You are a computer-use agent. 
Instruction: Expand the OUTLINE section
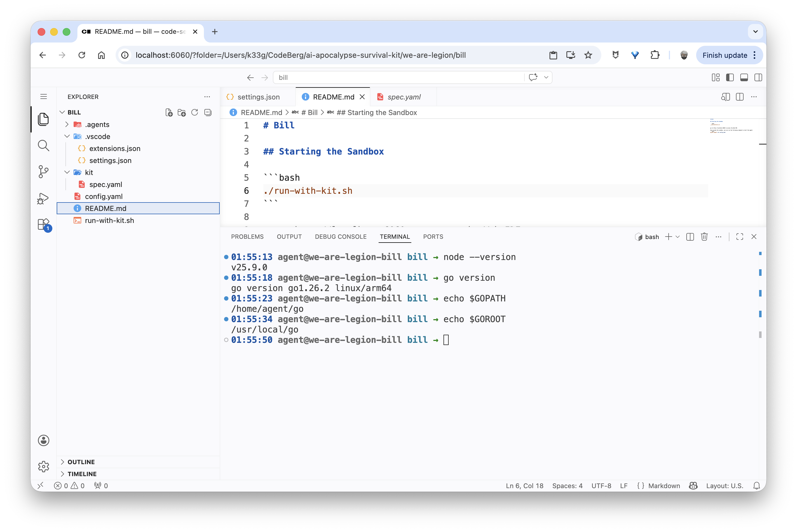pos(62,462)
